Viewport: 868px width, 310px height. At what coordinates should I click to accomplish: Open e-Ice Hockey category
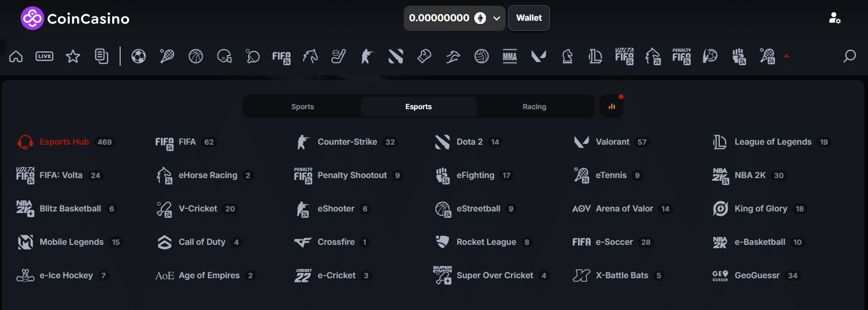tap(63, 276)
